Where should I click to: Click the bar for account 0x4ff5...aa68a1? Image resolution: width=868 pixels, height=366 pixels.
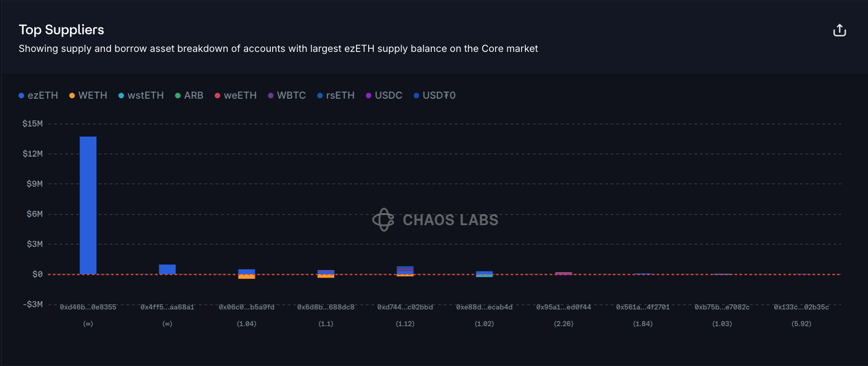(167, 269)
